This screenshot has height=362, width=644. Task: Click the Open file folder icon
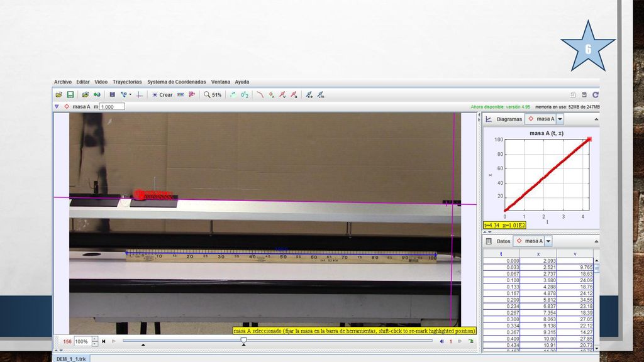[58, 95]
